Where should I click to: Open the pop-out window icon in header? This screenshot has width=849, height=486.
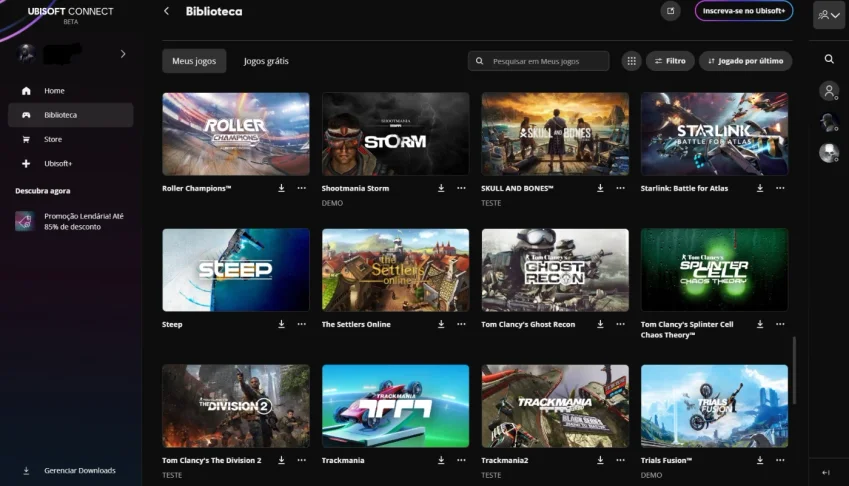point(670,11)
